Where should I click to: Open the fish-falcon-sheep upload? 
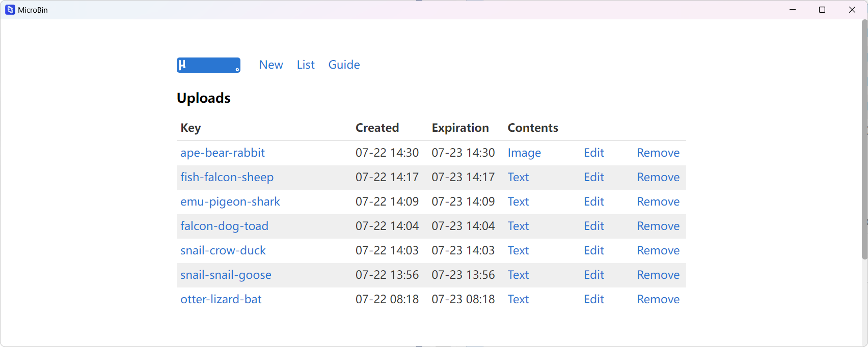point(227,177)
